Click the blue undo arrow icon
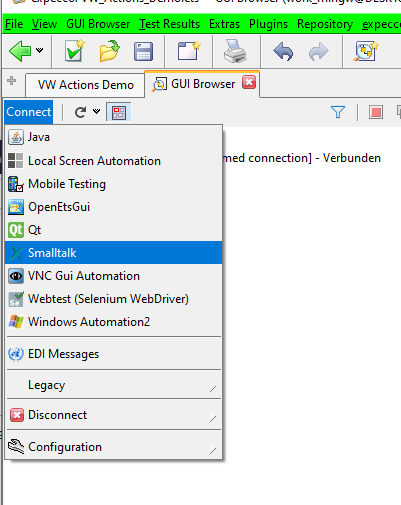This screenshot has width=401, height=505. point(283,51)
